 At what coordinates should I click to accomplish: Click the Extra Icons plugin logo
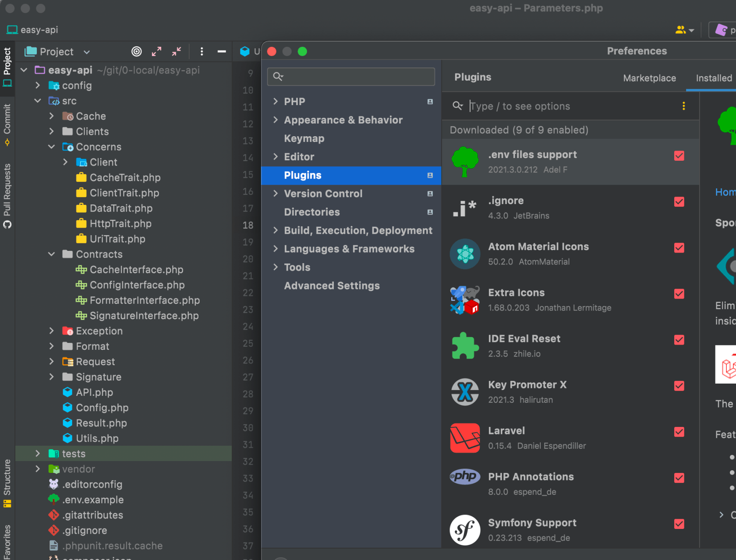[465, 300]
